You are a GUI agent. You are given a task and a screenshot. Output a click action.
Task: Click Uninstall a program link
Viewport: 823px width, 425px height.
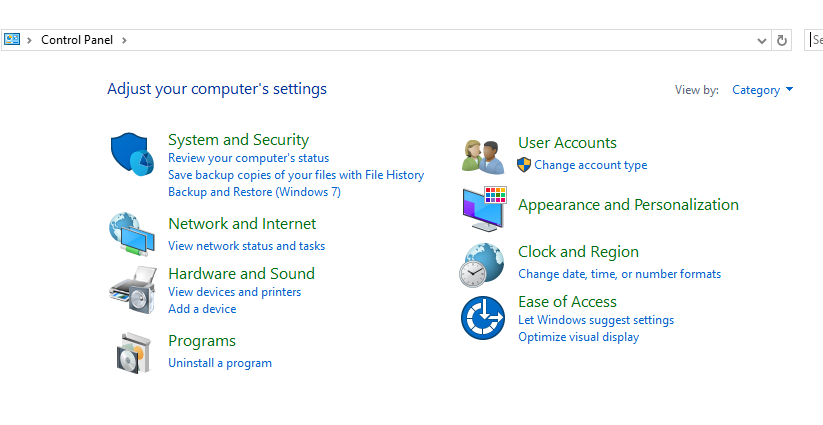pyautogui.click(x=219, y=363)
